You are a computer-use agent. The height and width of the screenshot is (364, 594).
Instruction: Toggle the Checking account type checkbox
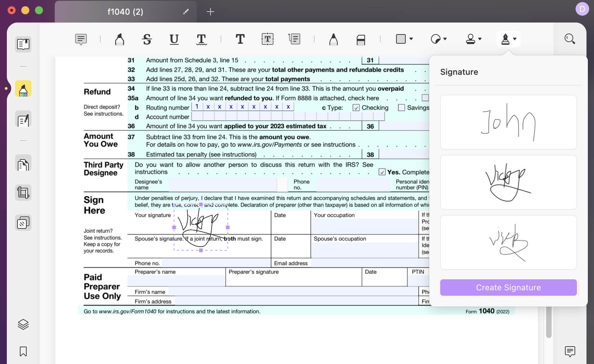[356, 108]
